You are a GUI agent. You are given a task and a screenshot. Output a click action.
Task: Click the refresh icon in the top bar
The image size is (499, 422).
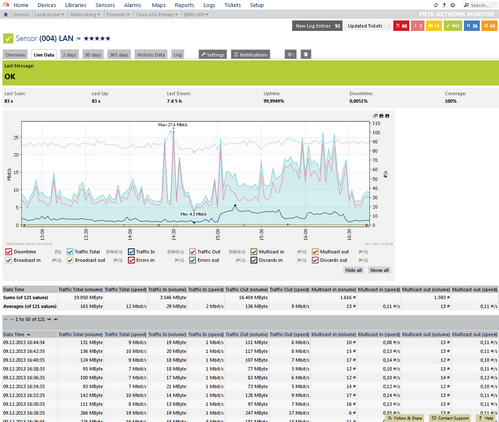[x=436, y=5]
